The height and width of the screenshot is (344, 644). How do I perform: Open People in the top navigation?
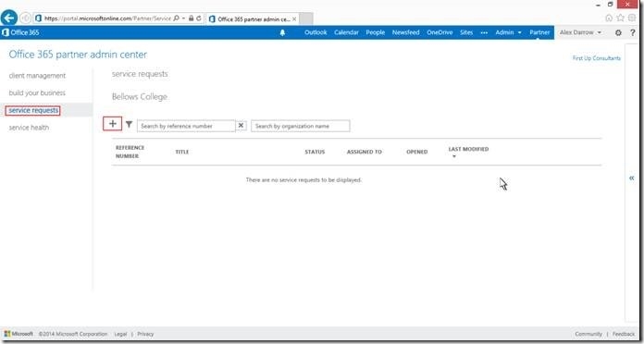tap(375, 32)
